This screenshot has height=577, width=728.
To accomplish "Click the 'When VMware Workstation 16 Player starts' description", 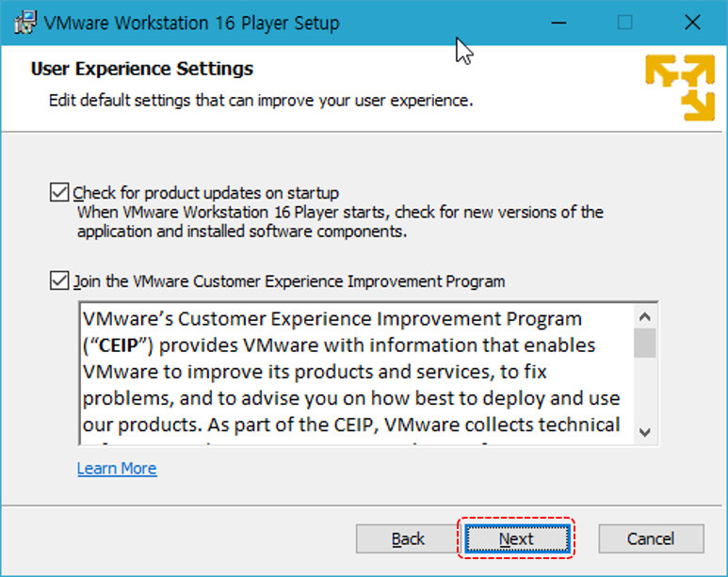I will click(x=340, y=222).
